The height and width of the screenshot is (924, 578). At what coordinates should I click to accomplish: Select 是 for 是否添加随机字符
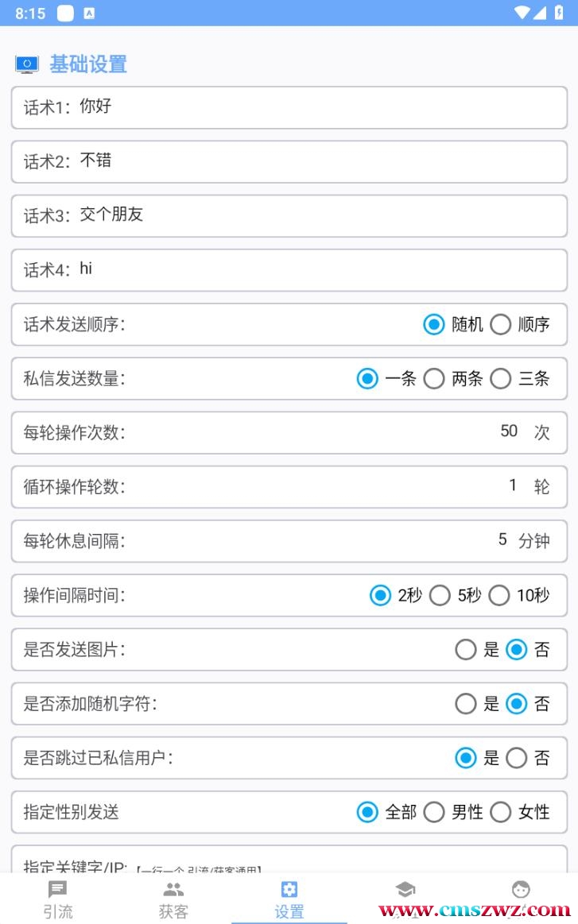coord(466,704)
